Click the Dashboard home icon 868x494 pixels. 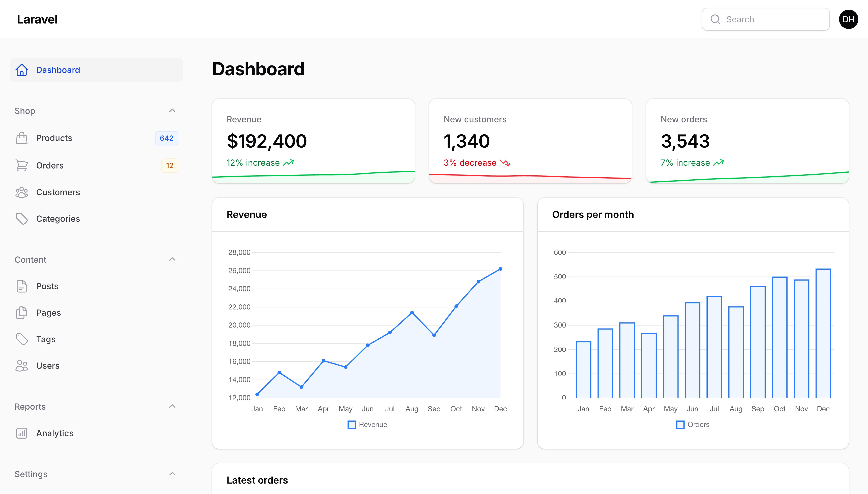point(22,70)
